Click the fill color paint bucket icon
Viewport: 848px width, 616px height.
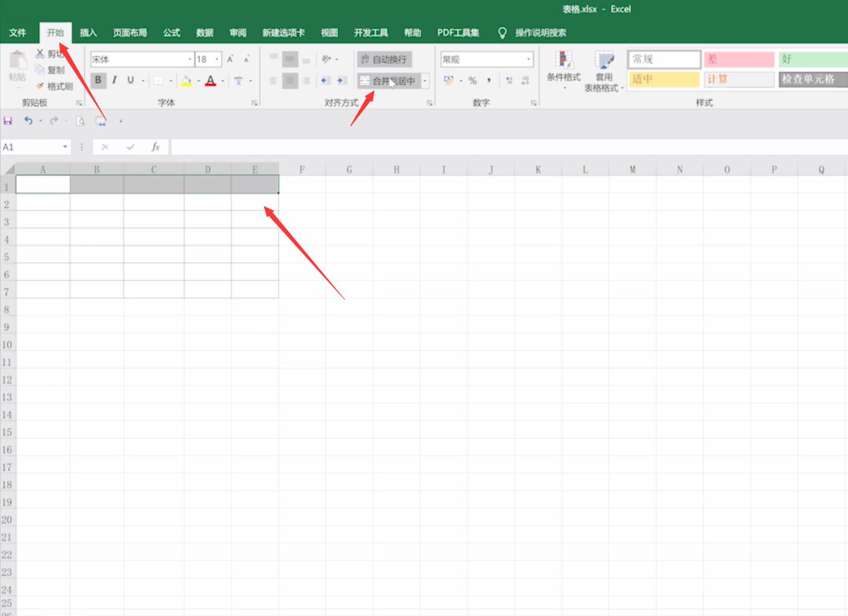186,80
